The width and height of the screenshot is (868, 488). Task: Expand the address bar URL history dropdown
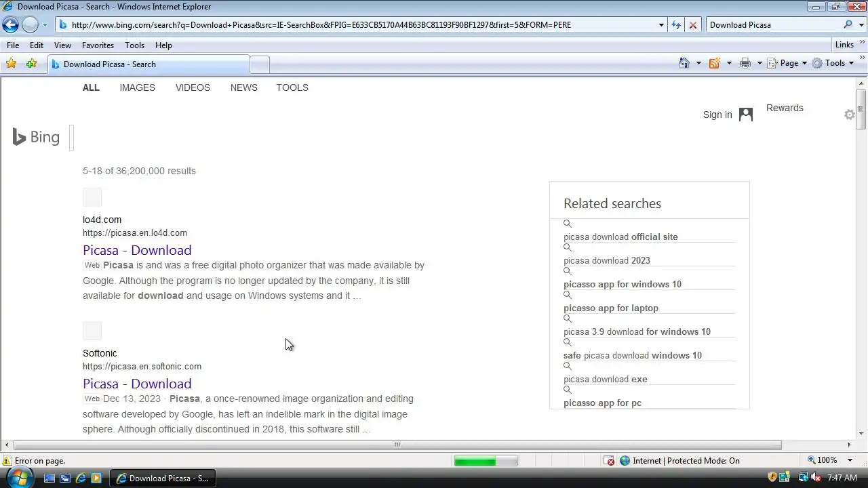[x=661, y=25]
